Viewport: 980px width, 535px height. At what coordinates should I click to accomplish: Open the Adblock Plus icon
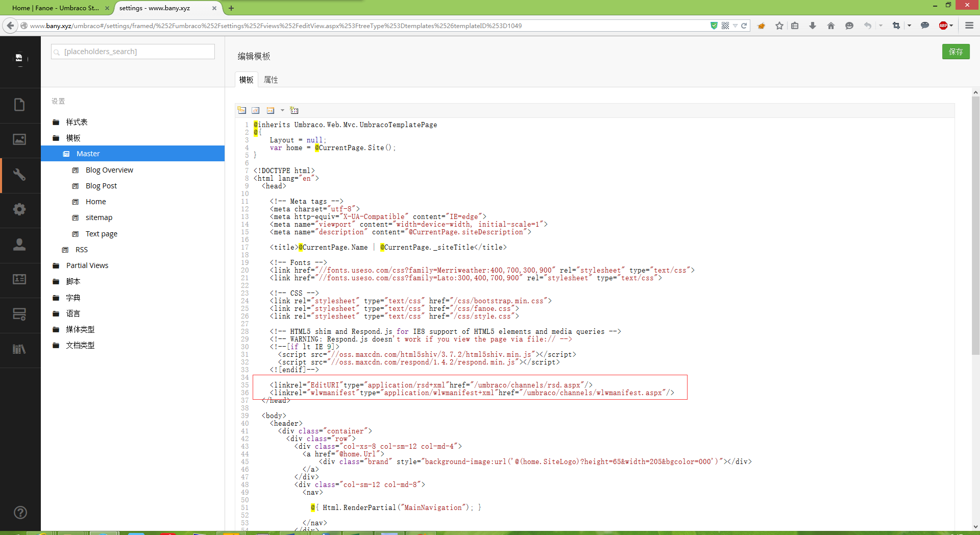943,26
